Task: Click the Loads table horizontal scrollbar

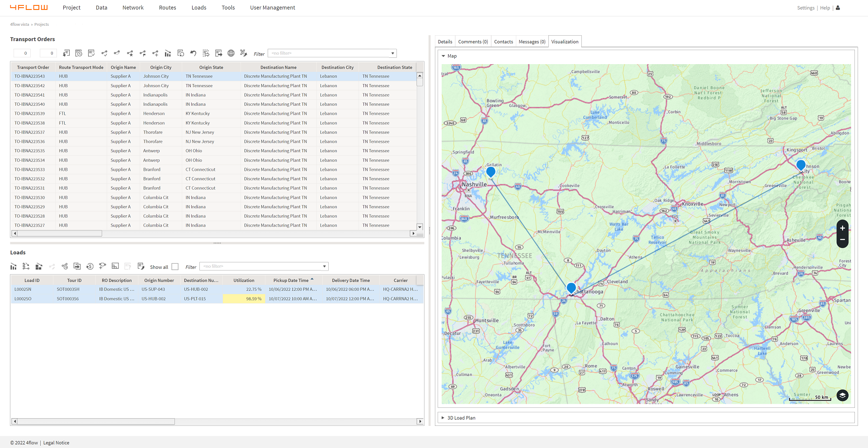Action: click(96, 421)
